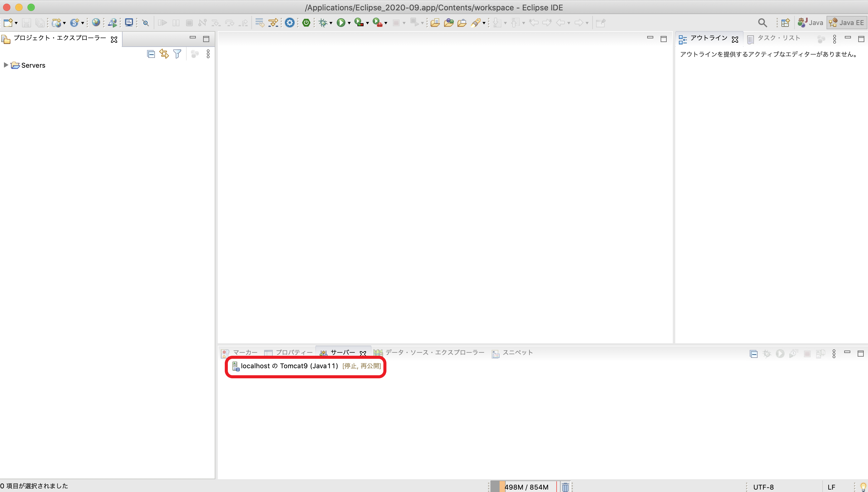Collapse All in the Servers view
This screenshot has width=868, height=492.
coord(753,354)
